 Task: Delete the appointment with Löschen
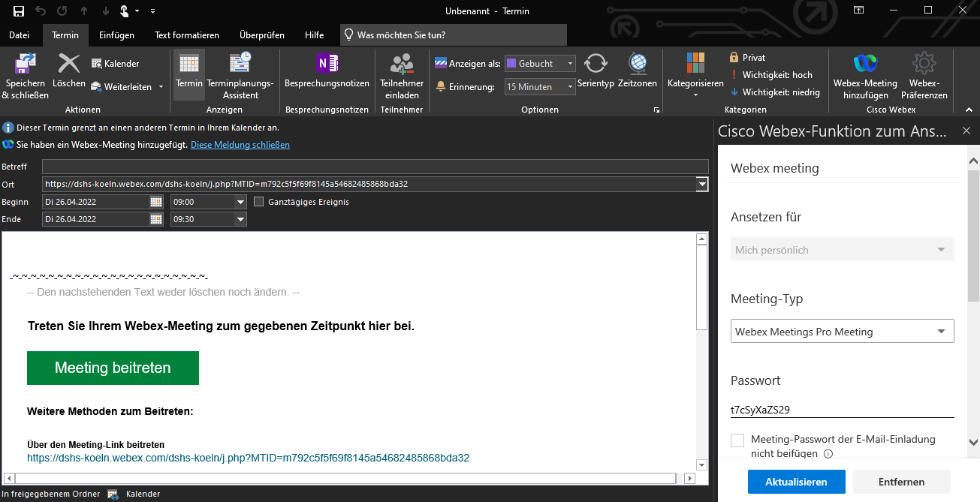[69, 71]
